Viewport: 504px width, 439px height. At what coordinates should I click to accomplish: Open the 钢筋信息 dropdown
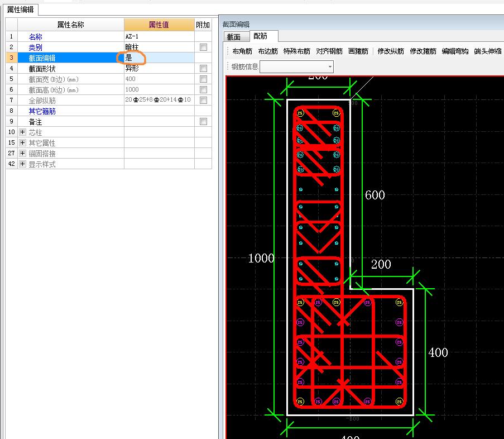(330, 67)
